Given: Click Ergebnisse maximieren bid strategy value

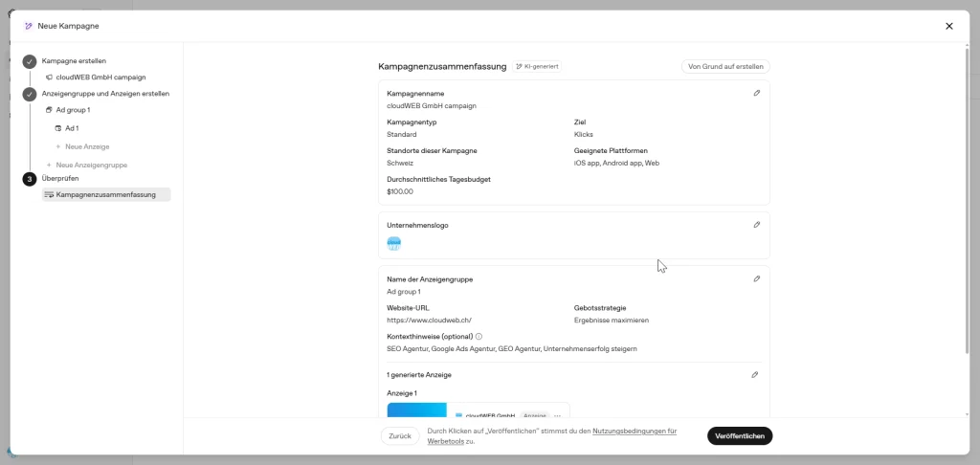Looking at the screenshot, I should [612, 321].
